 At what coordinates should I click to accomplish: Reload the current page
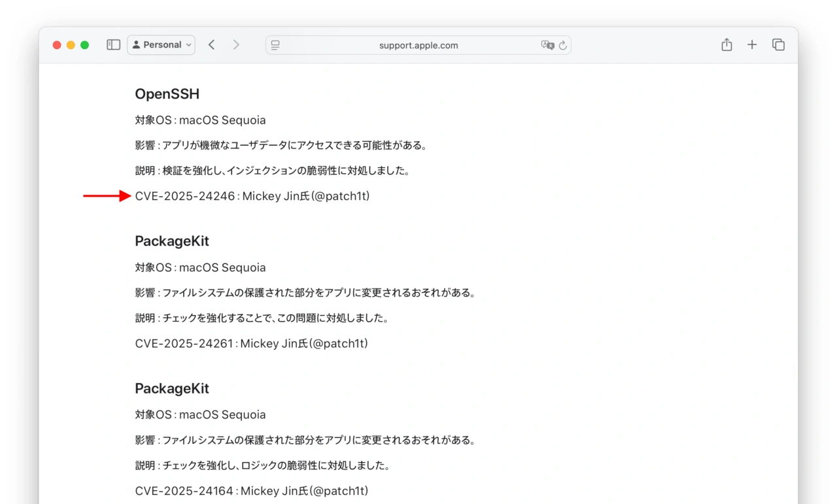[563, 45]
